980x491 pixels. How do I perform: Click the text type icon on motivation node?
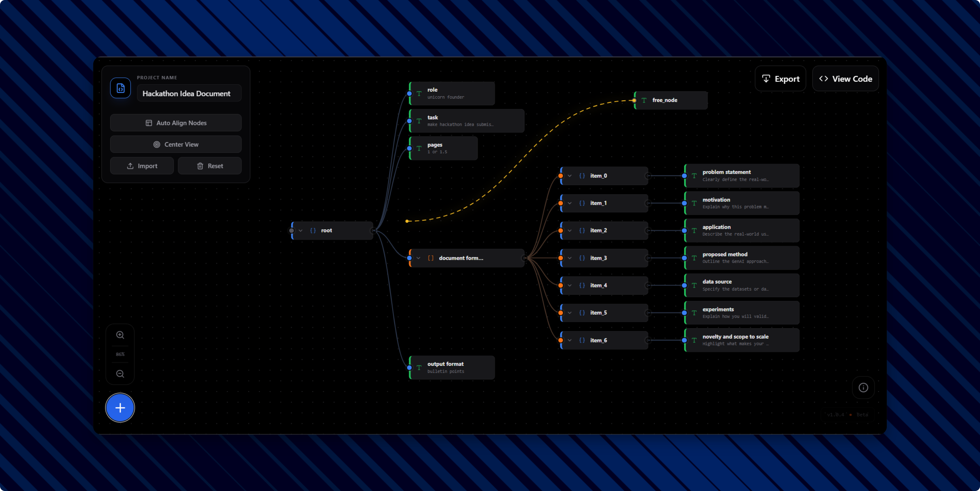[694, 203]
